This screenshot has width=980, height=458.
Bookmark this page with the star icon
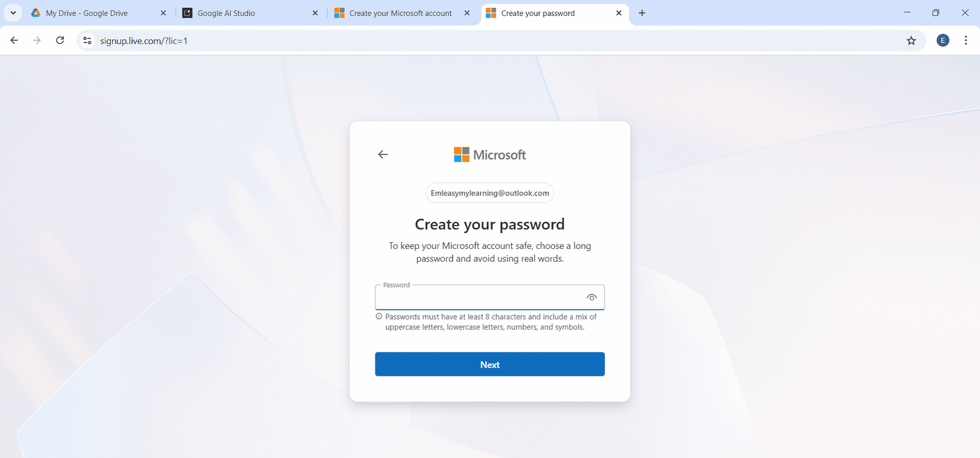click(911, 40)
